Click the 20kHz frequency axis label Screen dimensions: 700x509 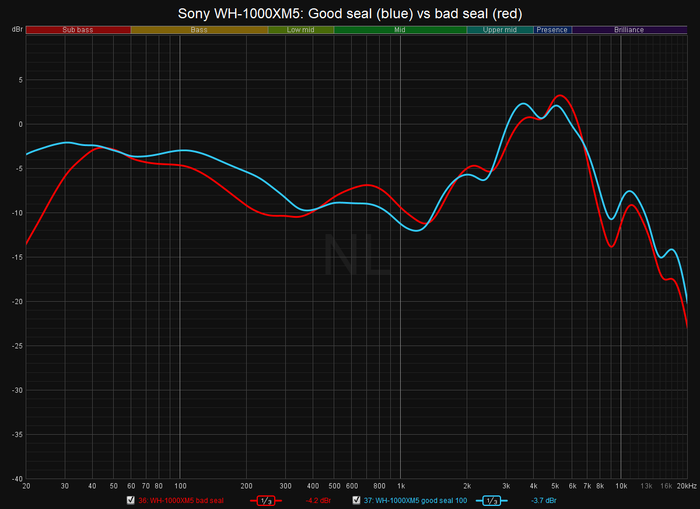[x=683, y=484]
